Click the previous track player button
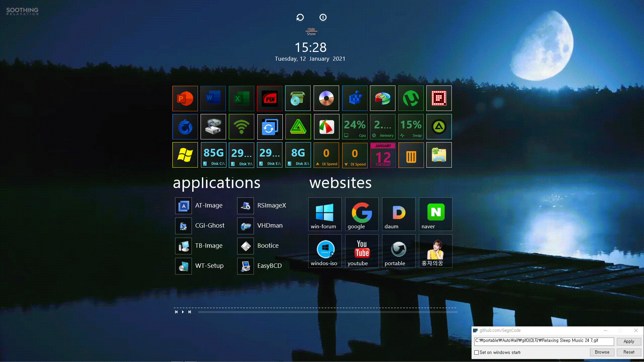The width and height of the screenshot is (644, 362). point(176,312)
